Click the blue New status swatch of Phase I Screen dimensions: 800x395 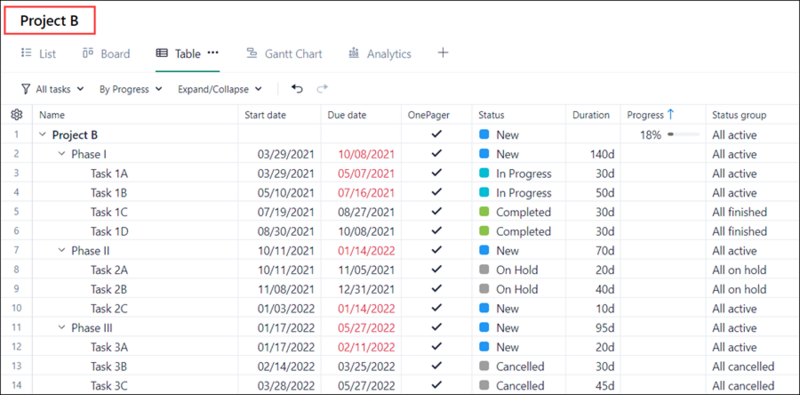pyautogui.click(x=485, y=154)
